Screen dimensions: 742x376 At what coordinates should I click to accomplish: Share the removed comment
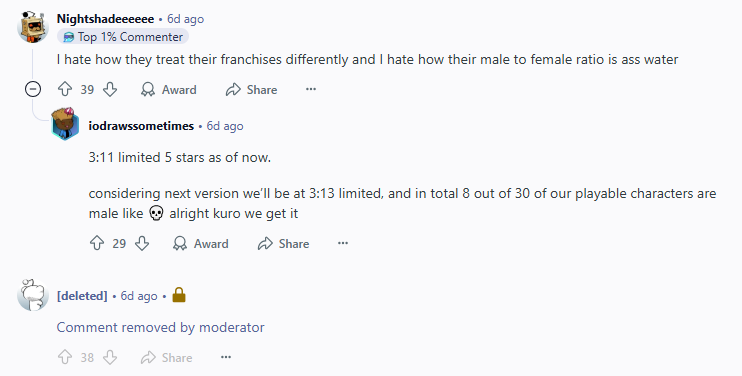tap(167, 357)
